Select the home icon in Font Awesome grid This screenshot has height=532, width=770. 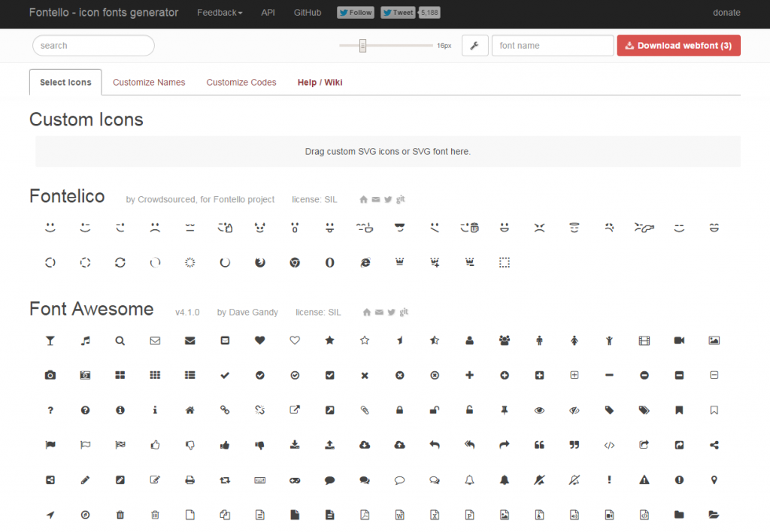[190, 410]
